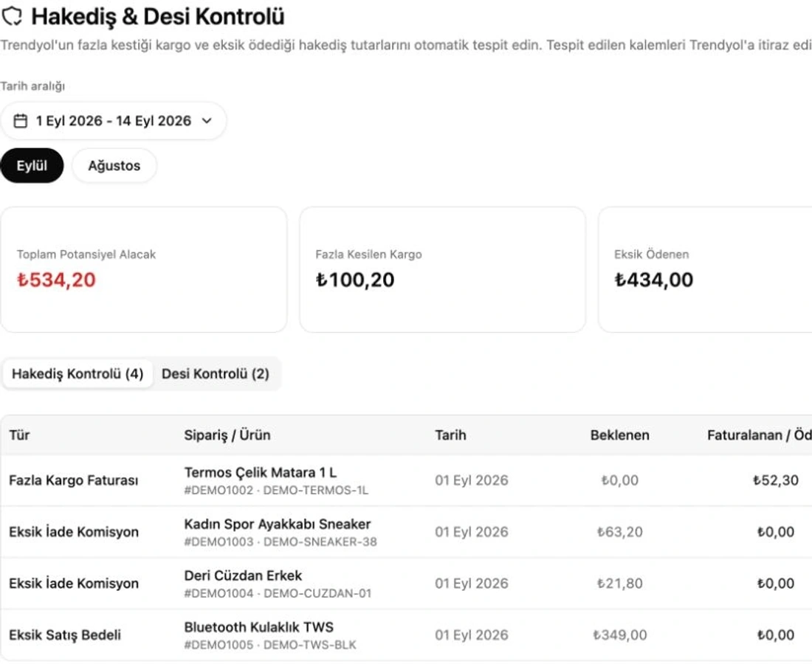Click the Faturalanan column header
The image size is (812, 664).
pos(759,435)
